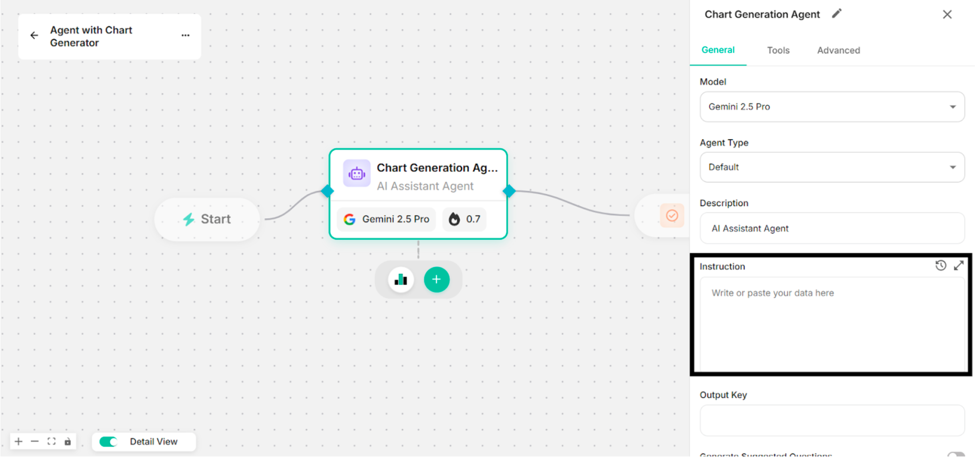This screenshot has height=457, width=980.
Task: Disable the Detail View toggle
Action: point(109,441)
